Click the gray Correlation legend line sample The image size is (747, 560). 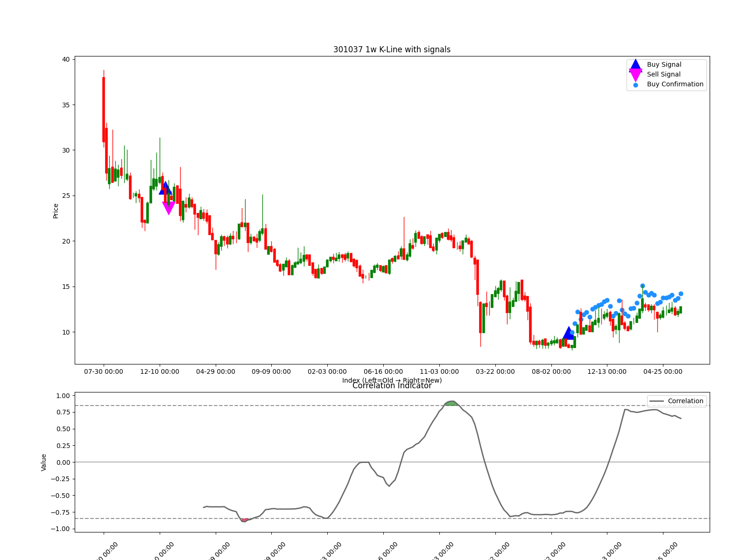tap(656, 401)
